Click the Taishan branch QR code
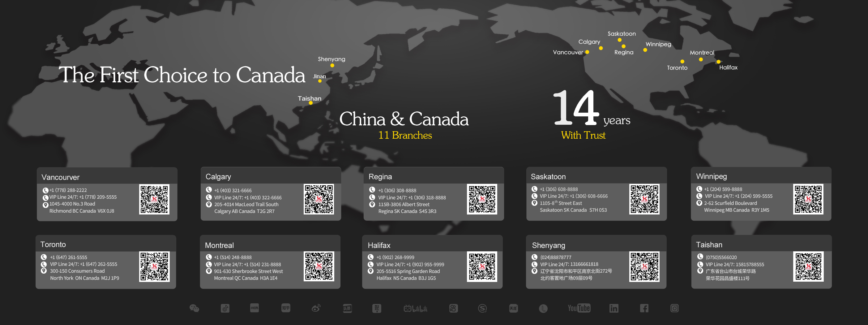The image size is (868, 325). point(808,267)
